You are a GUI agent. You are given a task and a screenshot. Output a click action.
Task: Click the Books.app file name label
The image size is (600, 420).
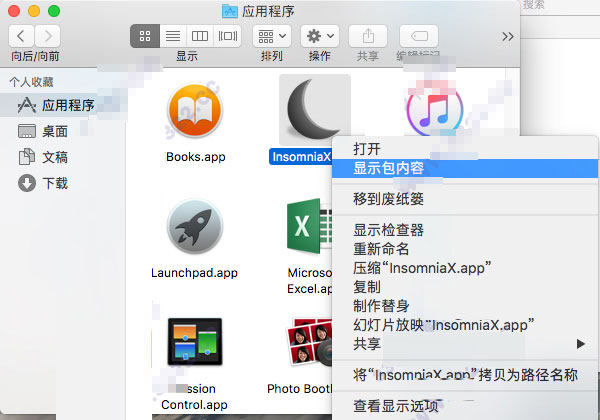pyautogui.click(x=196, y=157)
